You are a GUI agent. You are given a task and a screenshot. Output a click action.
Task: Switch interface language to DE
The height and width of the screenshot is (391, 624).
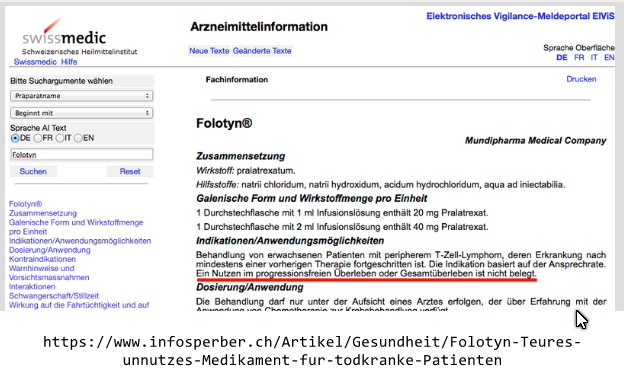562,58
